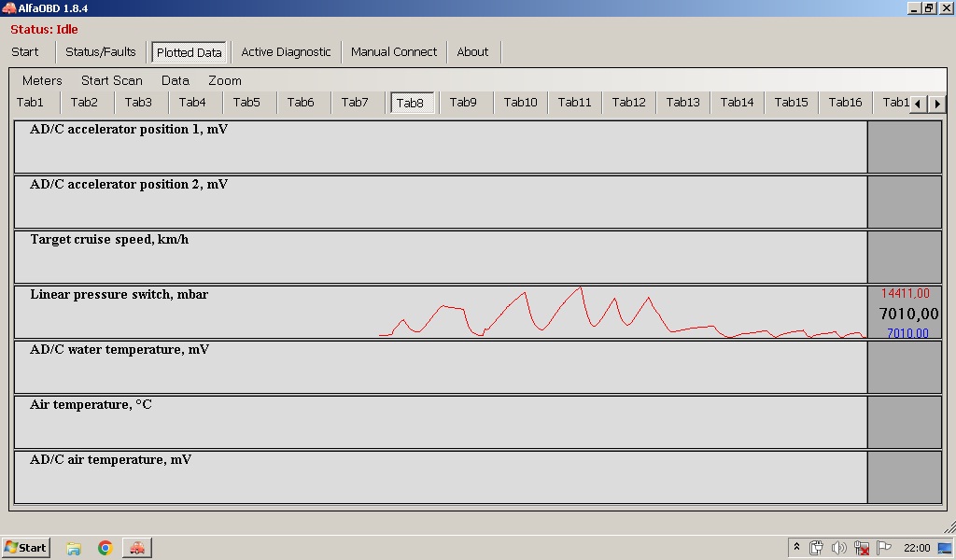Show hidden system tray icons
The height and width of the screenshot is (560, 956).
click(x=796, y=548)
